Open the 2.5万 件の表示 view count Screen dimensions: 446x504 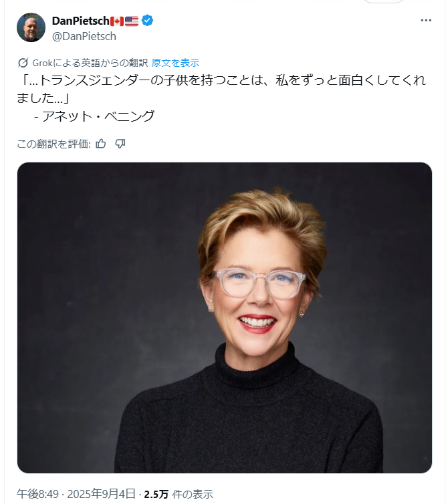[x=179, y=494]
